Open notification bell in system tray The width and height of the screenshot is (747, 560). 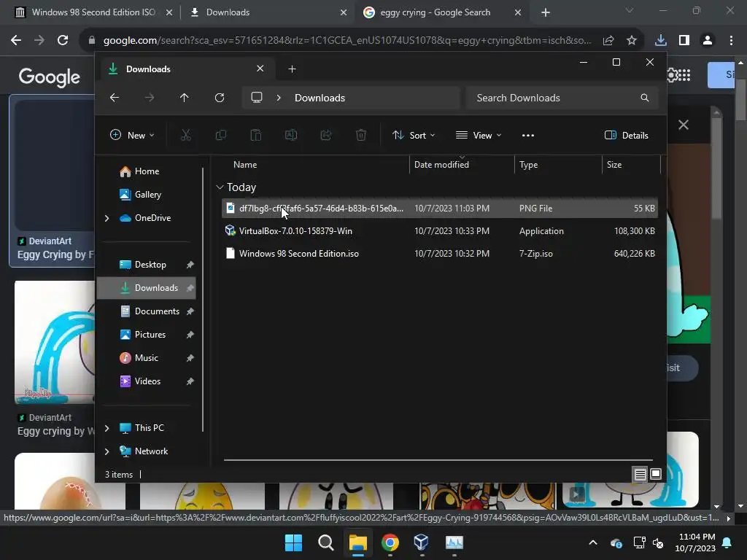[727, 542]
